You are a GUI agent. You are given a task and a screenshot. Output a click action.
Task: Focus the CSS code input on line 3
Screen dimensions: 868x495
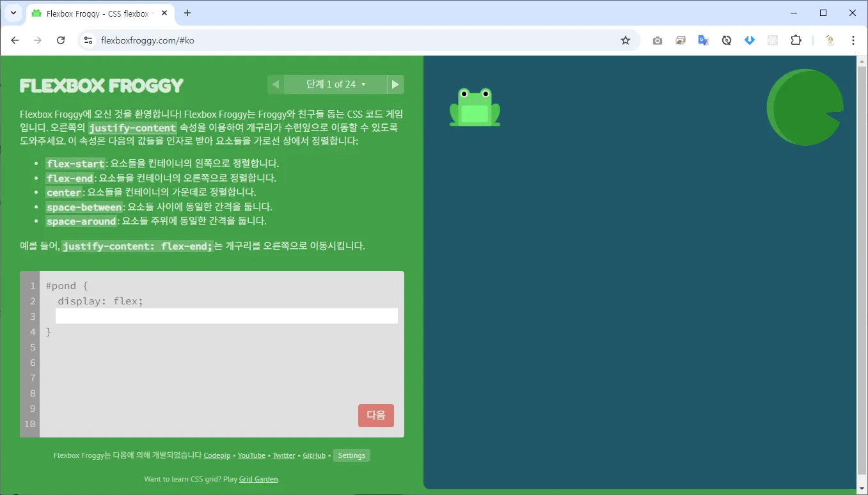pos(226,316)
